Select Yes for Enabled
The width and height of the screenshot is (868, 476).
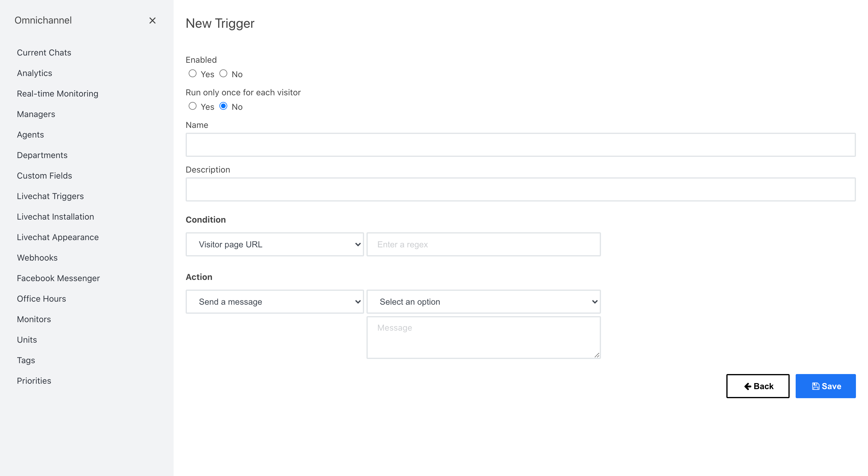coord(192,74)
